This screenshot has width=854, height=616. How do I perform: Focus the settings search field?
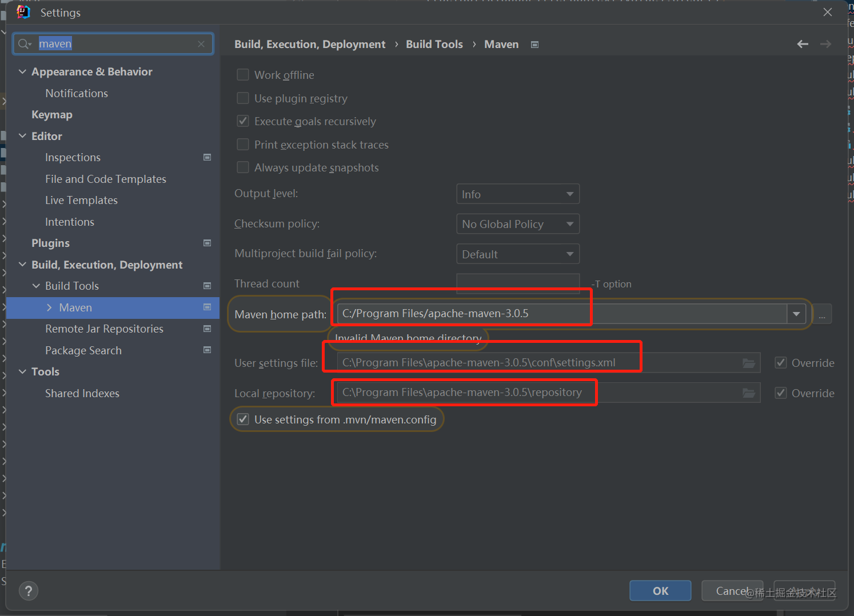coord(113,44)
